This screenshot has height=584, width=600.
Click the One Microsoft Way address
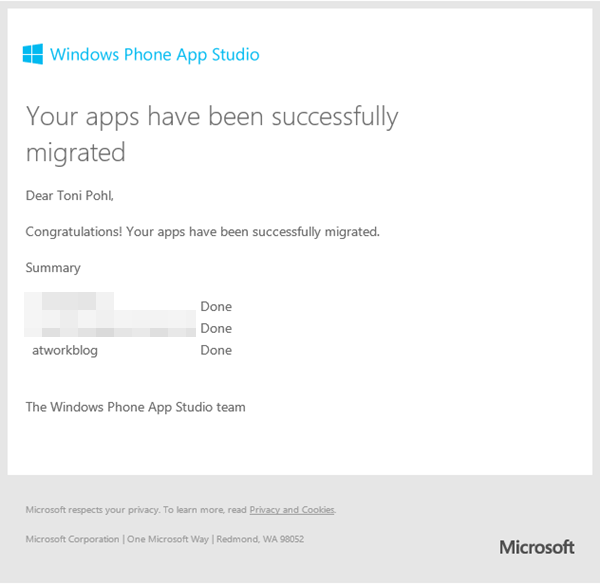click(x=167, y=539)
